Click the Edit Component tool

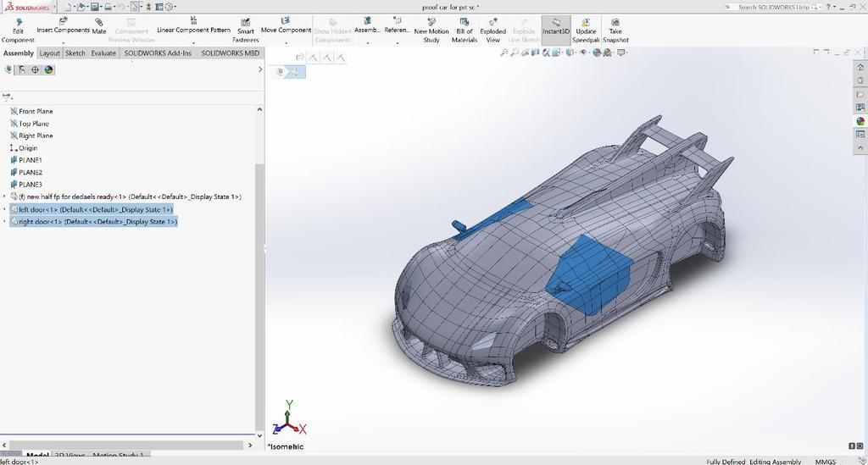(18, 30)
